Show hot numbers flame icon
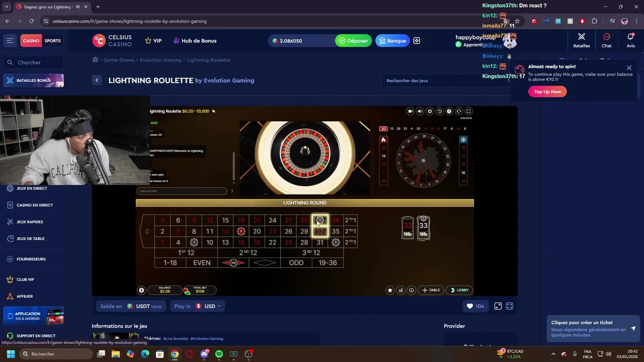 tap(383, 140)
